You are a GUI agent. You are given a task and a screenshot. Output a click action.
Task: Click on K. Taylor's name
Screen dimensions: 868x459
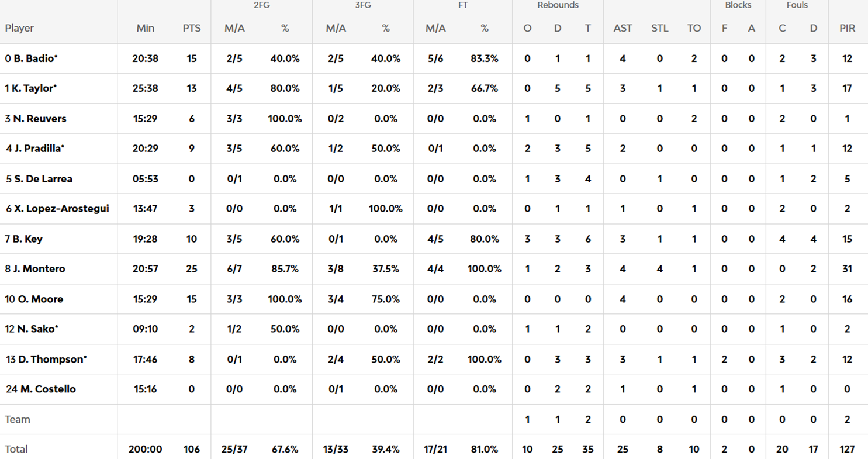point(34,88)
